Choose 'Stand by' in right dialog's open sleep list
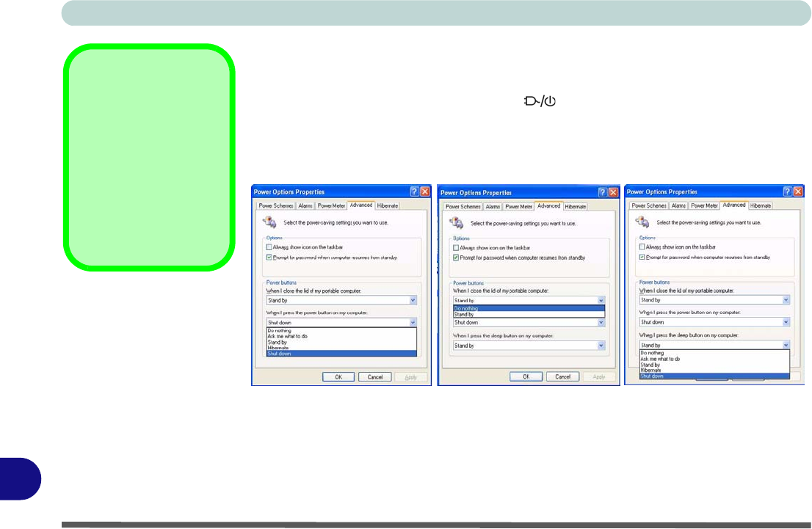Screen dimensions: 812x529 tap(714, 365)
